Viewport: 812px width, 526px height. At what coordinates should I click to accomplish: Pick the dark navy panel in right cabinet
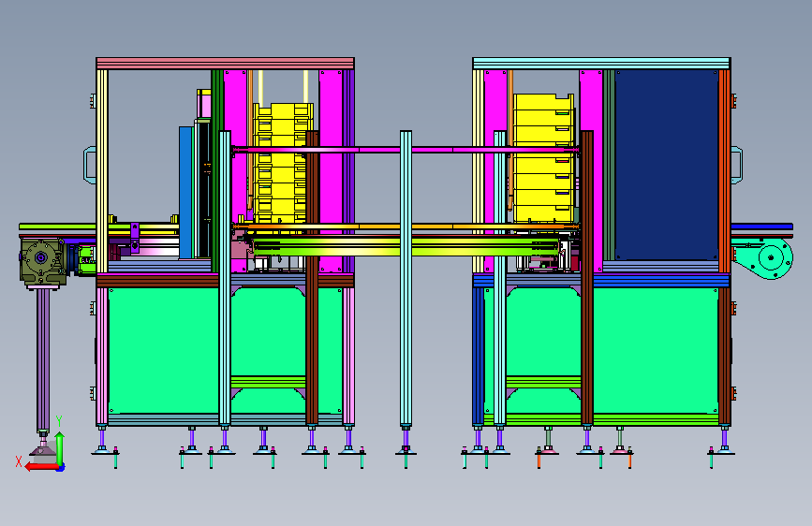pyautogui.click(x=667, y=165)
